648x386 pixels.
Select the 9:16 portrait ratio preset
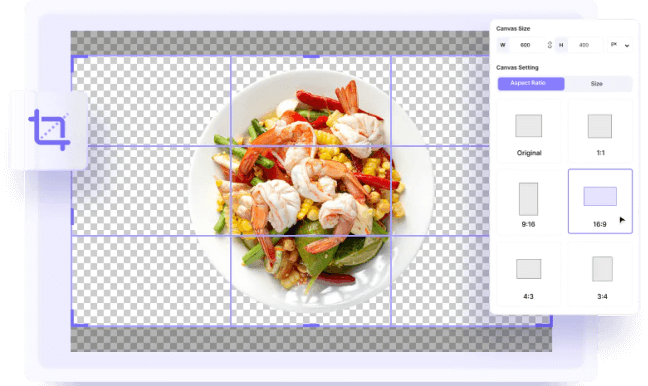pos(529,202)
